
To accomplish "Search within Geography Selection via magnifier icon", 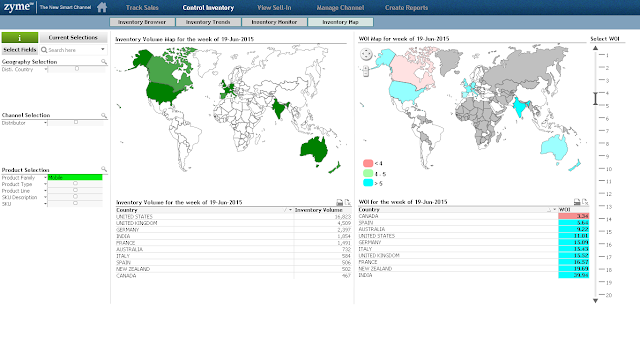I will coord(104,62).
